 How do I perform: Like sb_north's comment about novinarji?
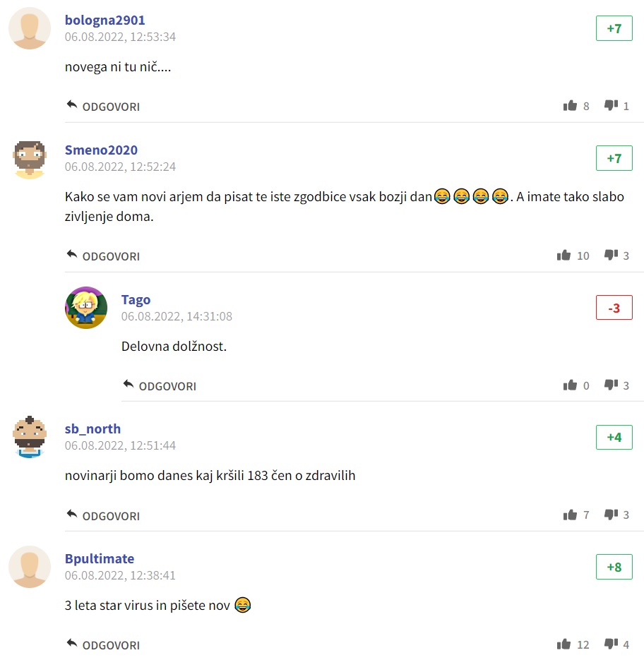pos(570,515)
